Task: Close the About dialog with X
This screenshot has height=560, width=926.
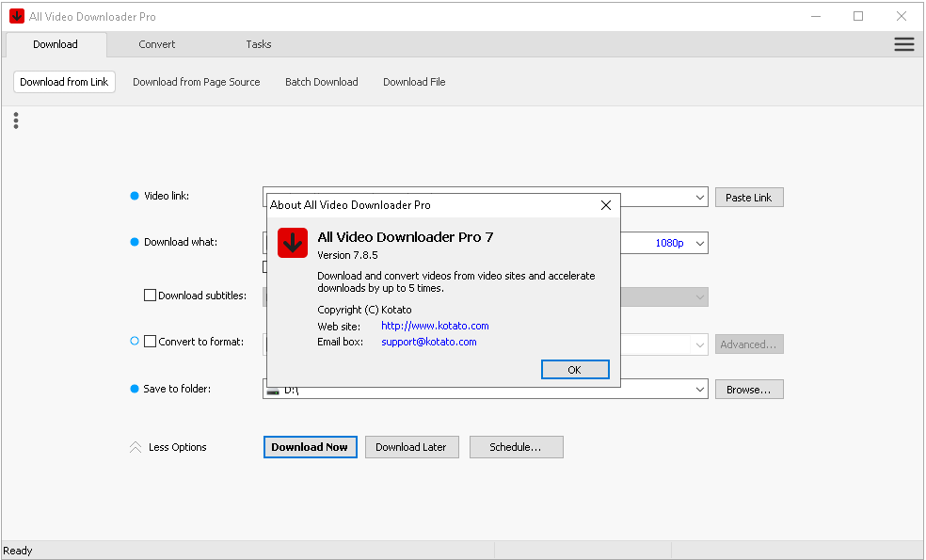Action: [x=605, y=205]
